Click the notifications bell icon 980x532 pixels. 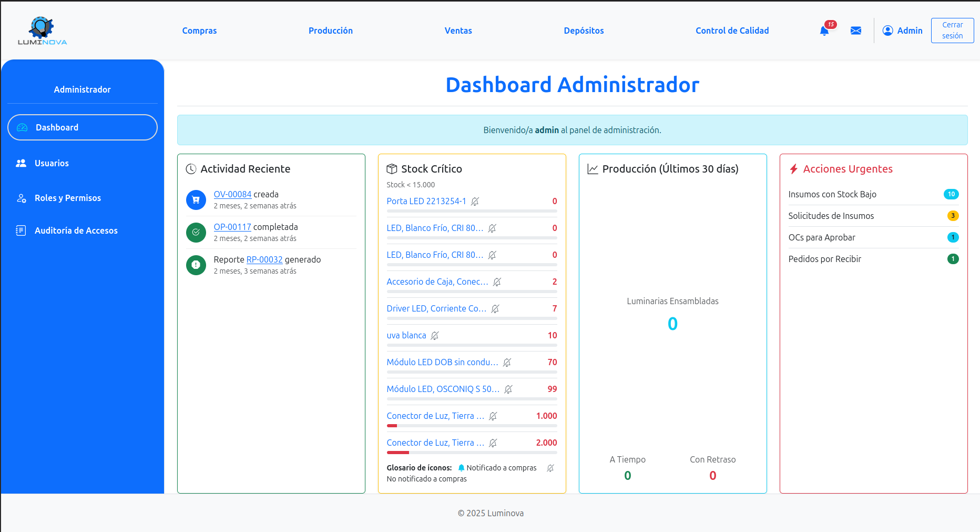pyautogui.click(x=824, y=31)
